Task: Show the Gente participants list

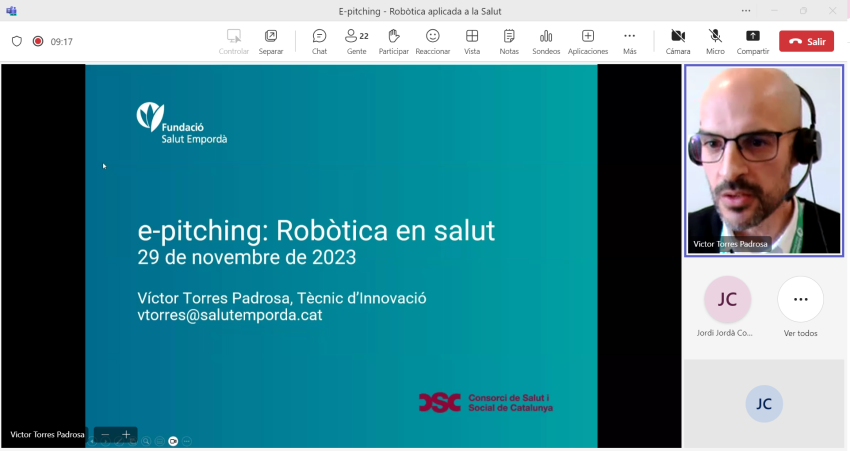Action: click(x=356, y=41)
